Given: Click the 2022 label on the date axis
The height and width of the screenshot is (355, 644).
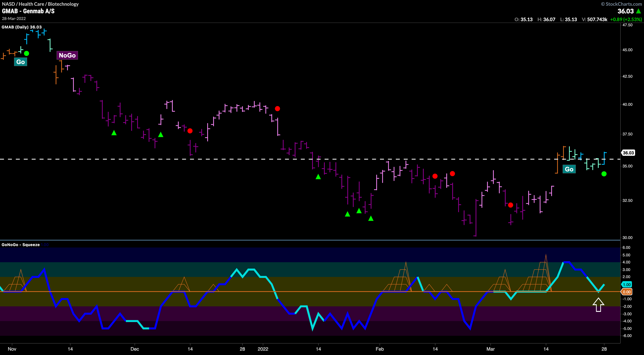Looking at the screenshot, I should (x=263, y=349).
